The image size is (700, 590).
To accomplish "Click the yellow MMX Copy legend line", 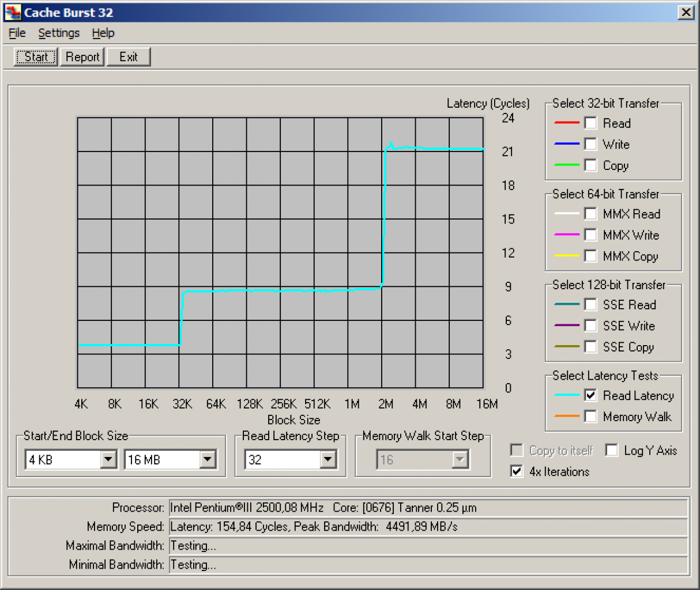I will (x=567, y=256).
